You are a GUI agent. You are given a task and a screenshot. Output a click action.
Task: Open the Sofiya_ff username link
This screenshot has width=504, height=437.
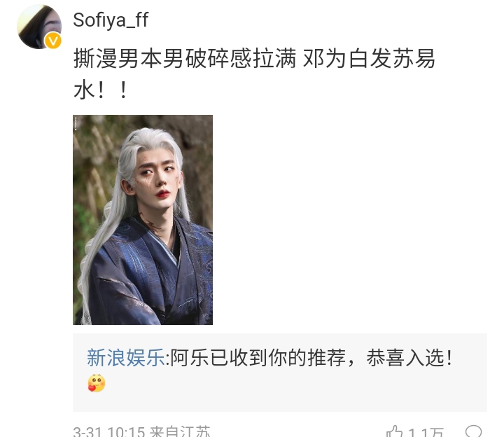[x=111, y=20]
